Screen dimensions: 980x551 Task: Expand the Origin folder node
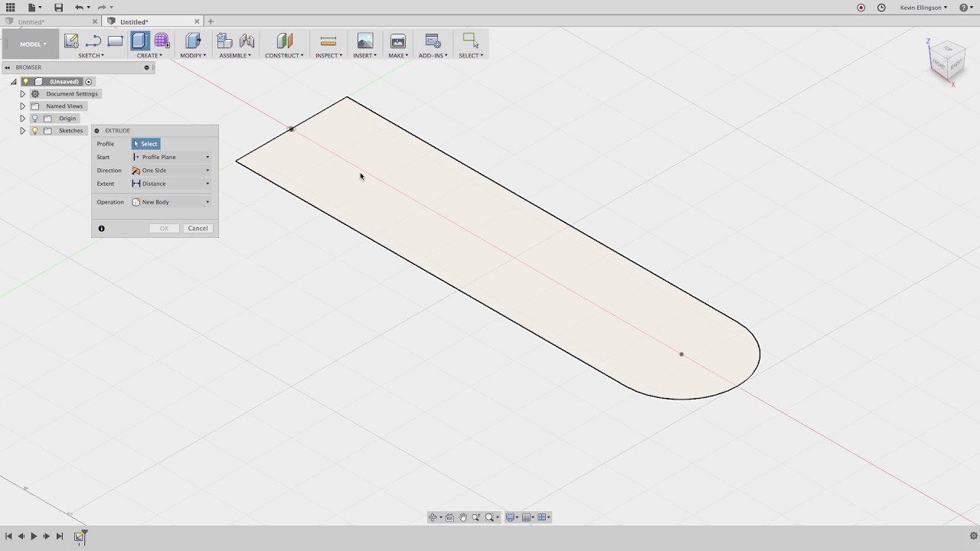point(22,119)
